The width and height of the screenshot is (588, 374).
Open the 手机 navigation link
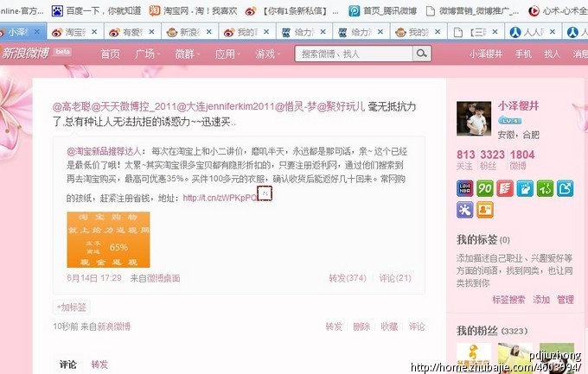(523, 54)
